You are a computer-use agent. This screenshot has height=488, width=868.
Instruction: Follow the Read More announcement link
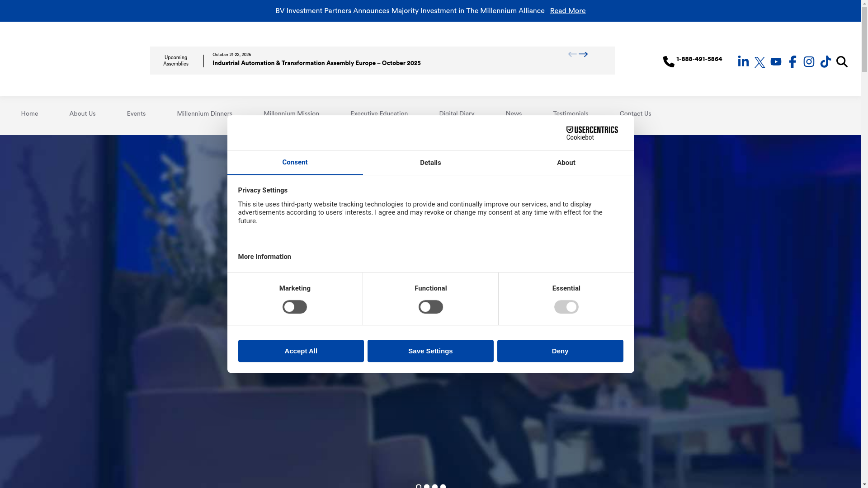click(567, 11)
